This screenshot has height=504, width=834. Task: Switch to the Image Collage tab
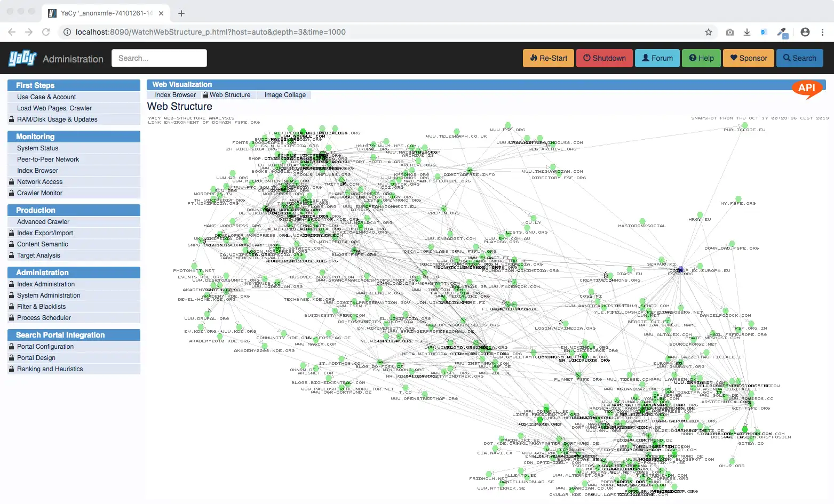click(285, 95)
